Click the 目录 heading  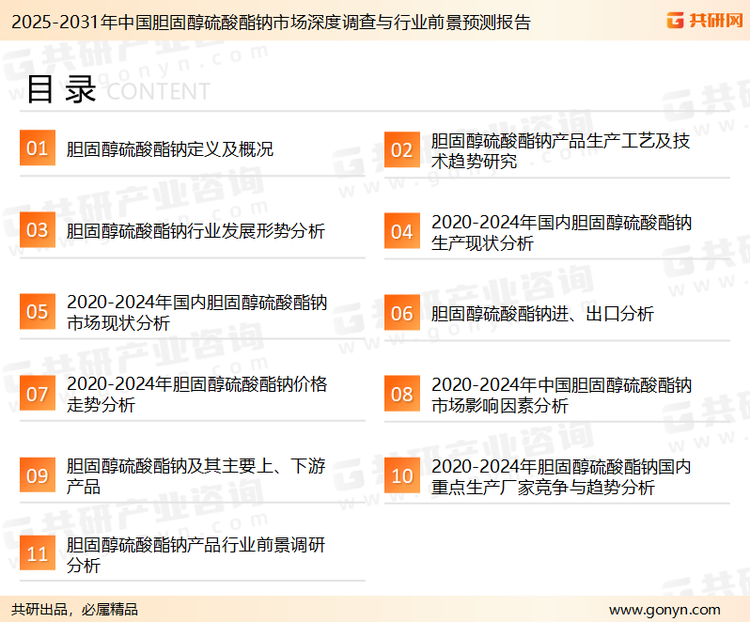click(x=61, y=89)
